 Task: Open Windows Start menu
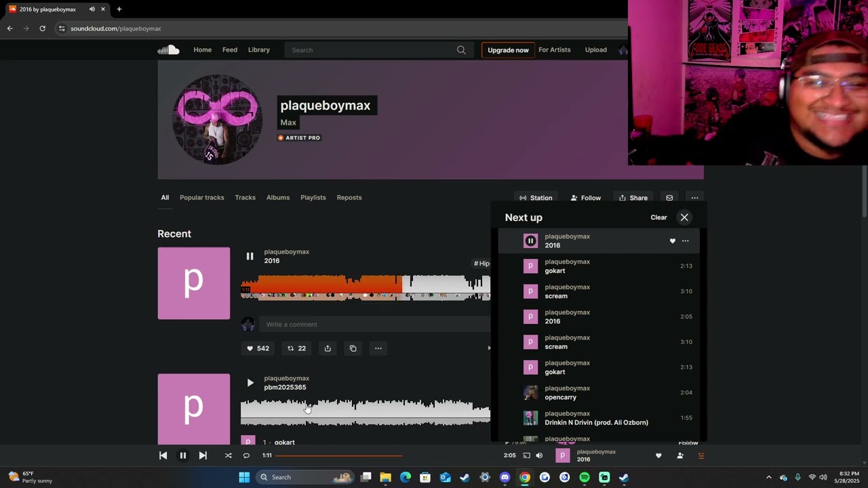click(244, 477)
